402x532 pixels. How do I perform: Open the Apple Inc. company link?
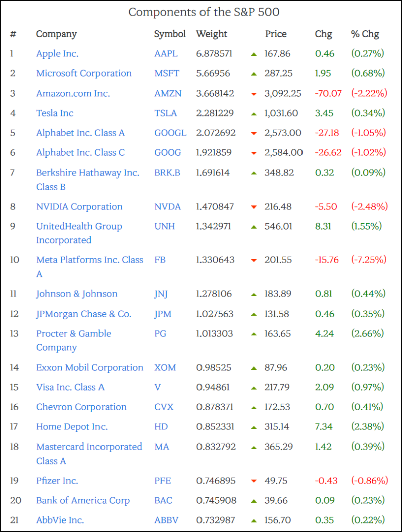pyautogui.click(x=57, y=54)
